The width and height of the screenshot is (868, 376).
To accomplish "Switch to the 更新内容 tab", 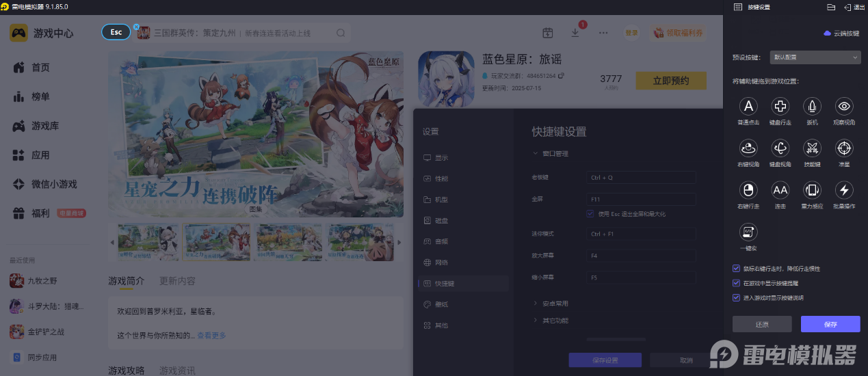I will click(177, 281).
